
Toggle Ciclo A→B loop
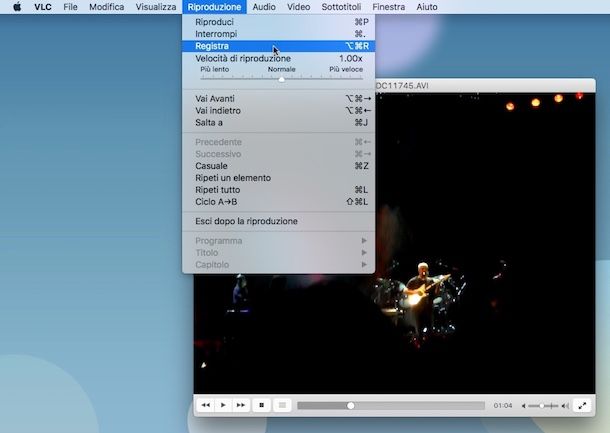(x=279, y=202)
